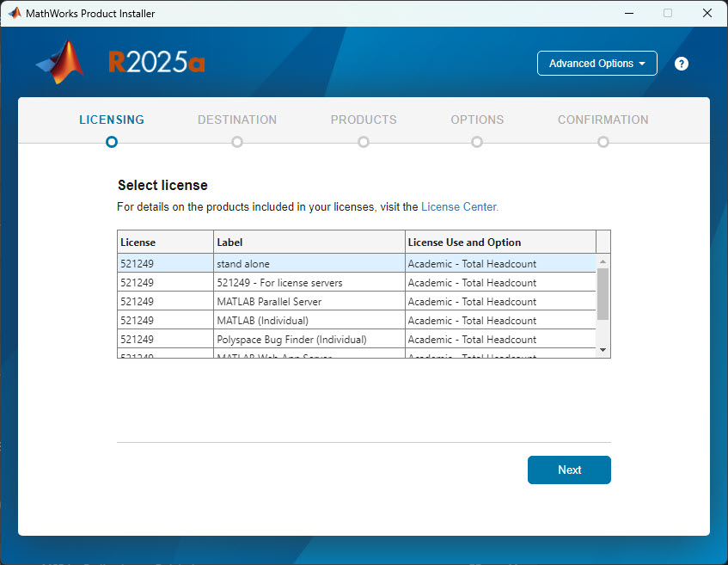Choose the "MATLAB Parallel Server" label
This screenshot has height=565, width=728.
(269, 302)
